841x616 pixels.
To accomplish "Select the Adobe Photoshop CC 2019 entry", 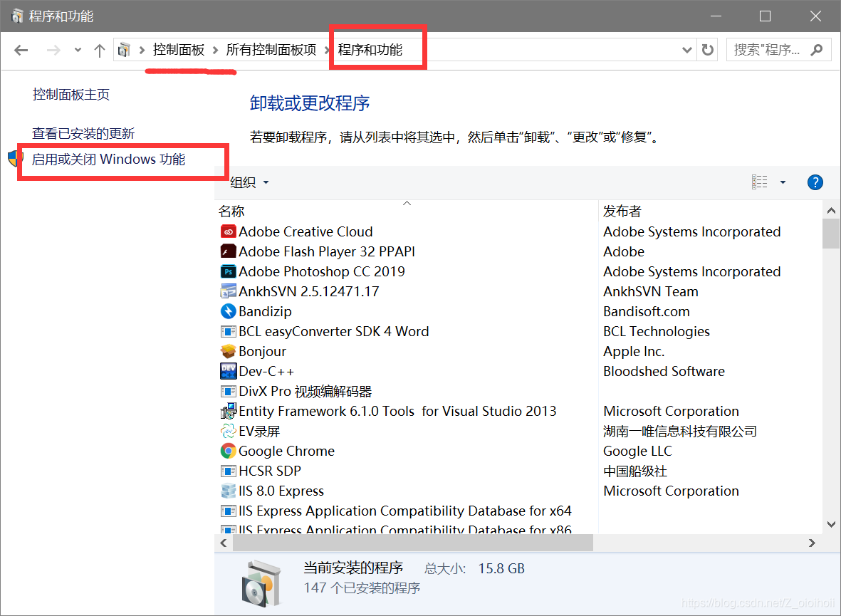I will coord(322,271).
